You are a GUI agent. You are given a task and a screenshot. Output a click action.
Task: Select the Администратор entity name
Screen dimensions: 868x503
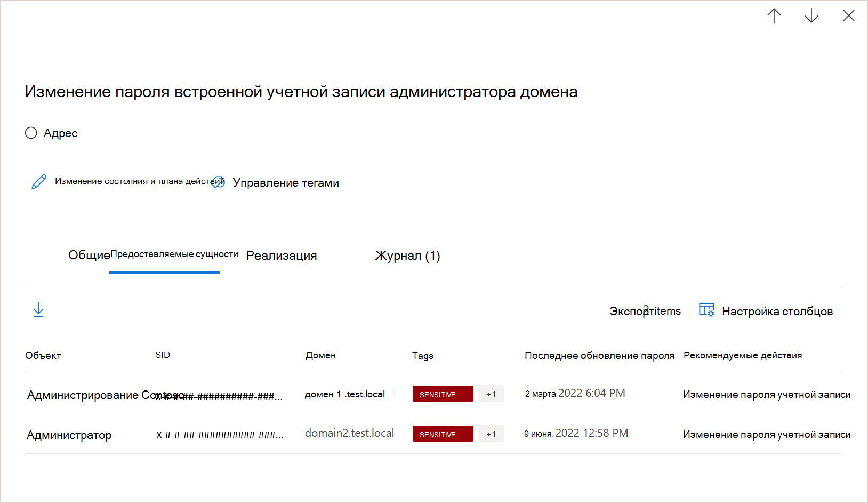(69, 435)
